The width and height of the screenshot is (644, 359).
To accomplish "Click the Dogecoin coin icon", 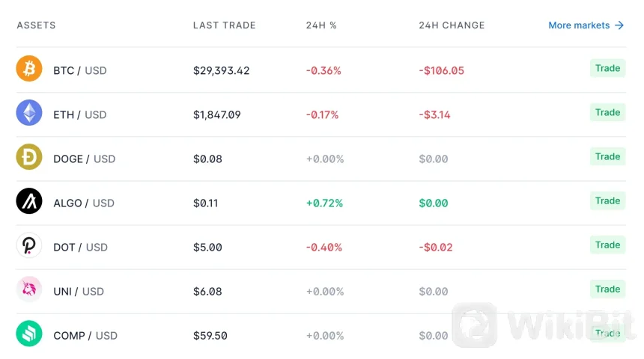I will click(29, 158).
